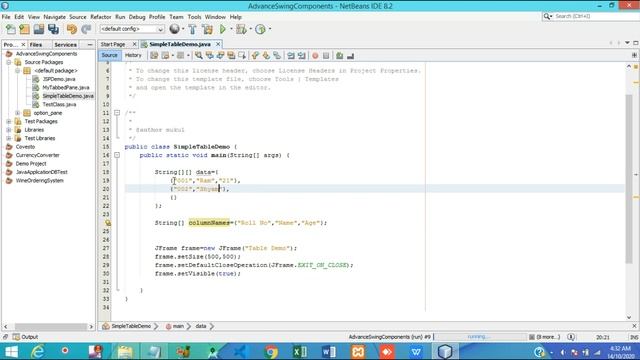Collapse the Source Packages tree node
The height and width of the screenshot is (360, 640).
pyautogui.click(x=9, y=62)
